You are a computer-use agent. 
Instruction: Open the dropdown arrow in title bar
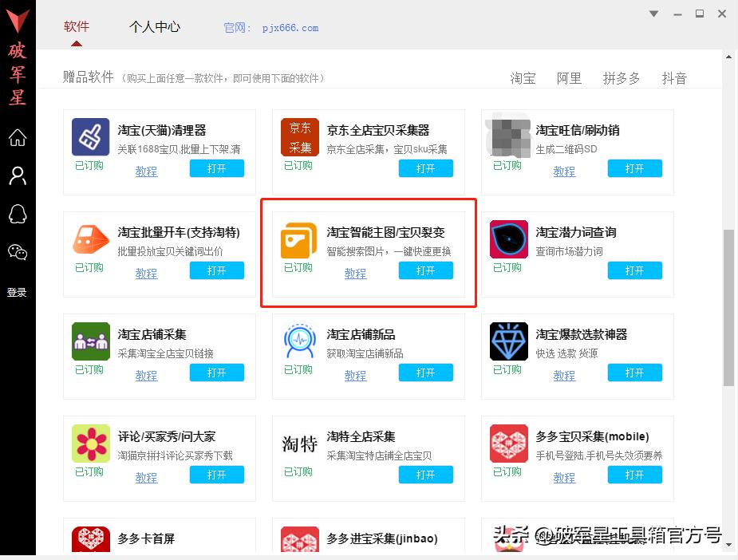point(653,14)
